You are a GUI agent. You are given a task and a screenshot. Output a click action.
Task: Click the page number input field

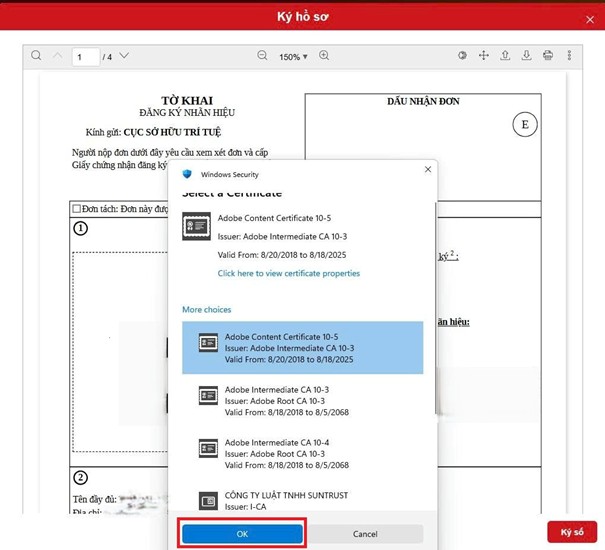[86, 57]
